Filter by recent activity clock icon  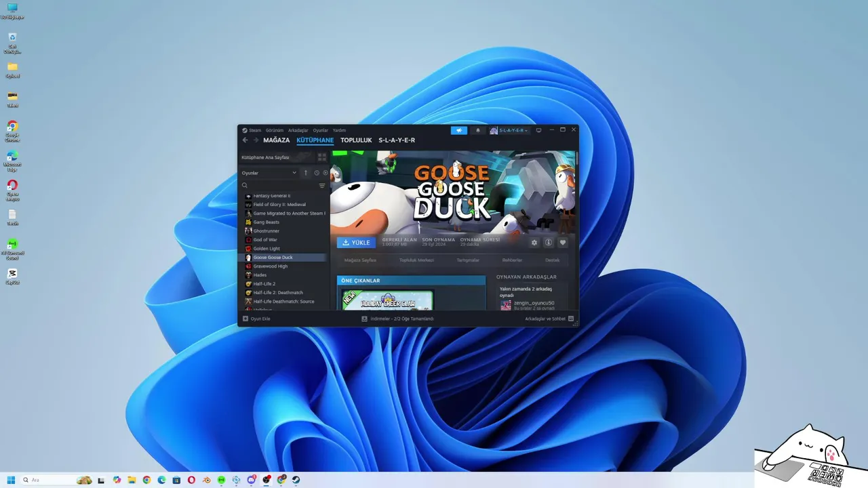[316, 173]
